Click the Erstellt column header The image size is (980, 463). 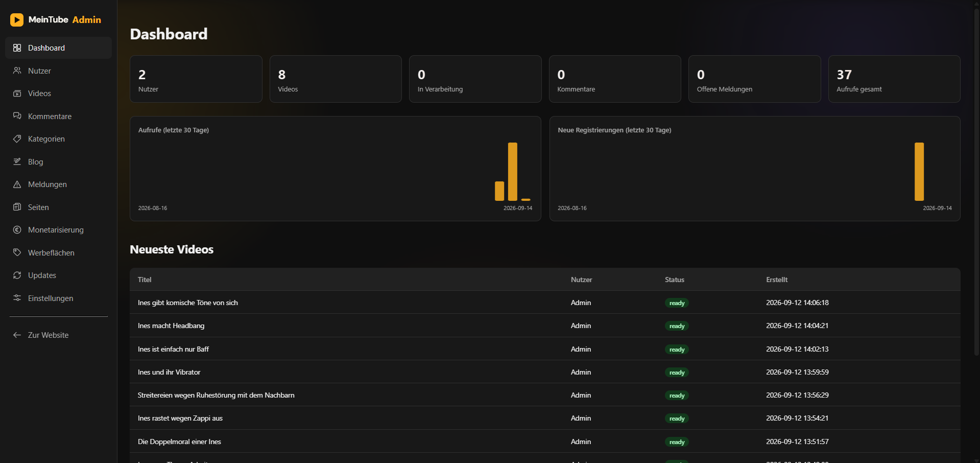pyautogui.click(x=777, y=280)
